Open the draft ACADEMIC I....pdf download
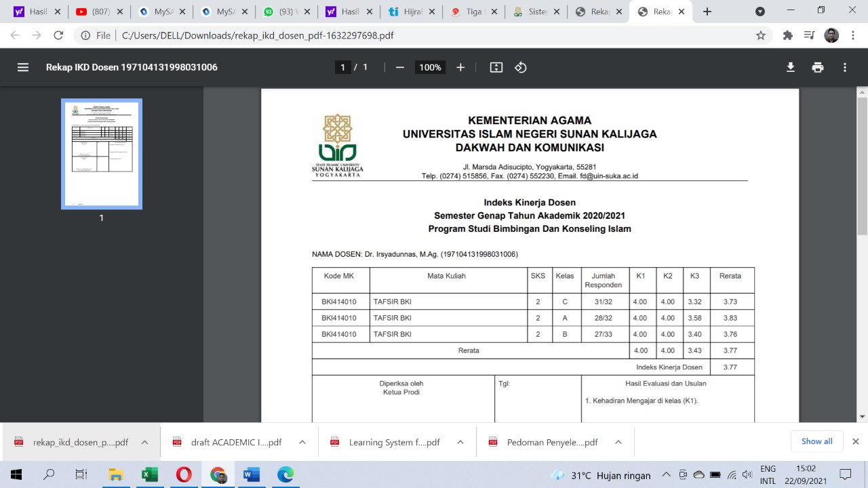Viewport: 868px width, 488px height. (228, 442)
